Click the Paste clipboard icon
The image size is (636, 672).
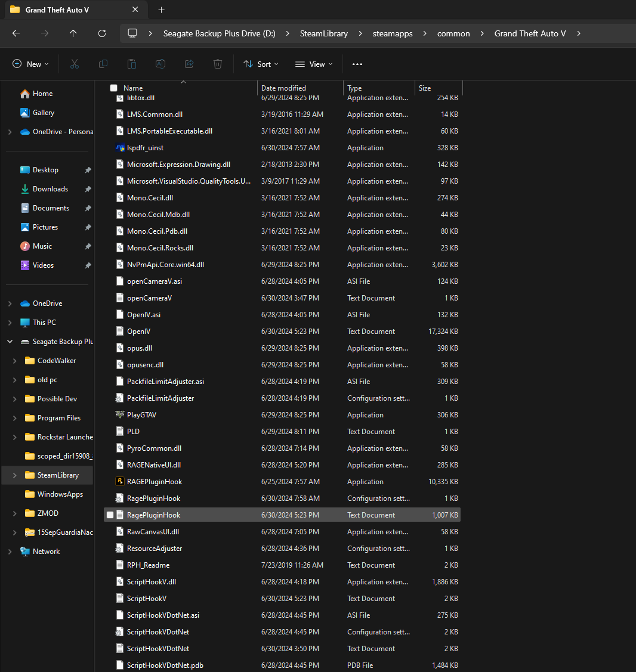(132, 64)
